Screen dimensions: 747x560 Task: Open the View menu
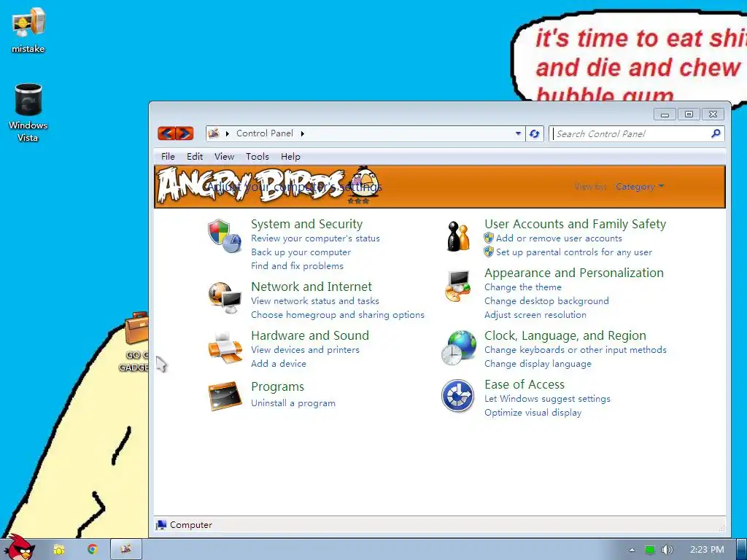(x=224, y=156)
